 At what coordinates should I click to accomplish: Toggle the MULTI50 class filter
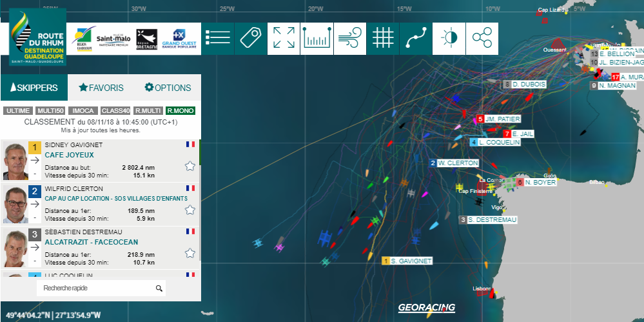pyautogui.click(x=50, y=110)
